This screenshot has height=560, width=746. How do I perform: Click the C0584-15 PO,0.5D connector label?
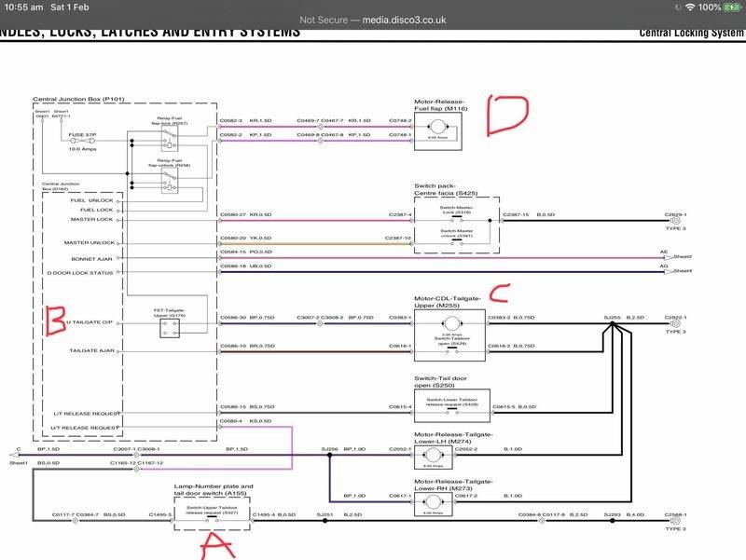coord(245,252)
